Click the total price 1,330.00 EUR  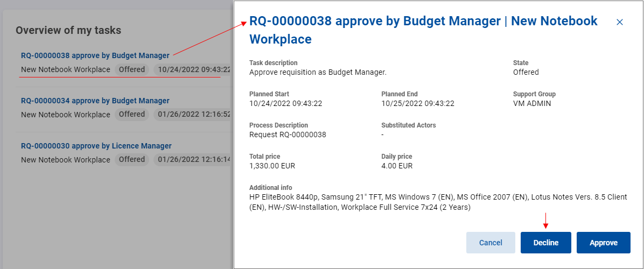pos(272,166)
